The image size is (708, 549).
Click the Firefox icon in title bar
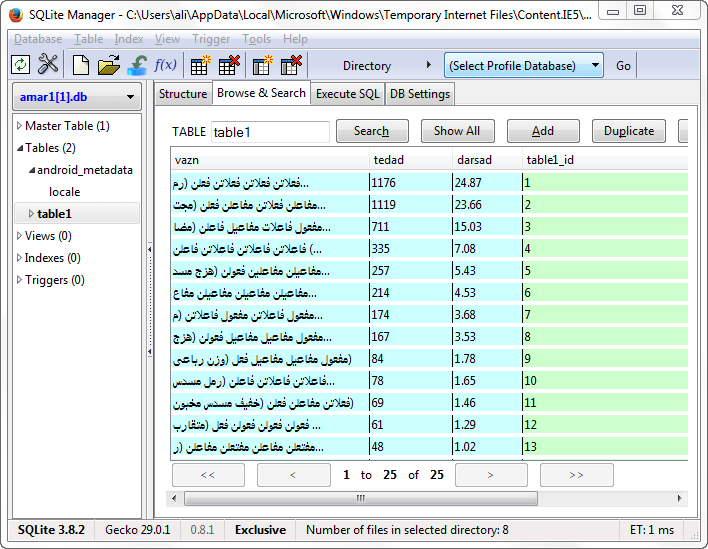click(16, 15)
